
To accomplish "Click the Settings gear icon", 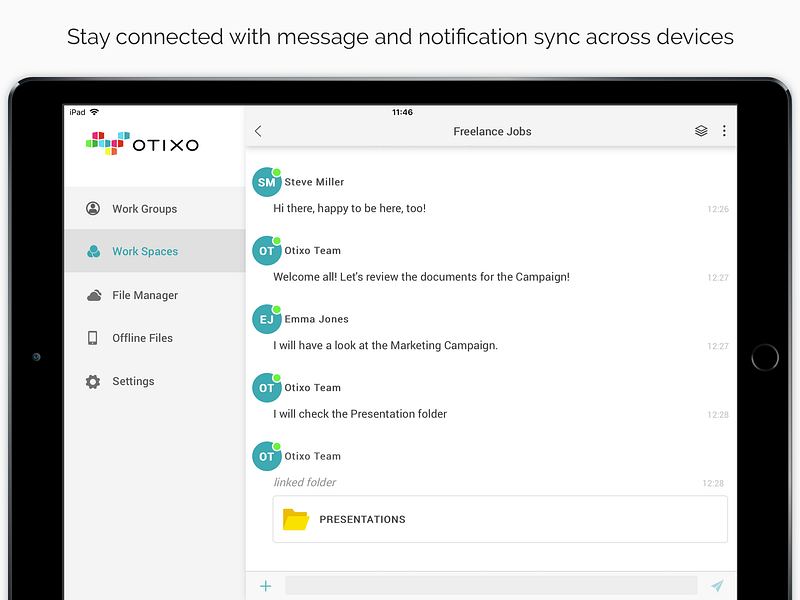I will (x=93, y=382).
